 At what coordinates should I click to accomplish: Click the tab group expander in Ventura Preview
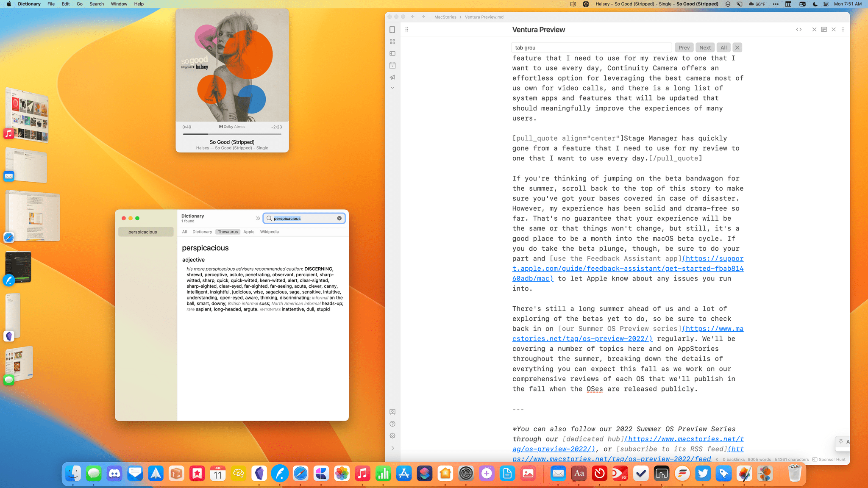(393, 88)
